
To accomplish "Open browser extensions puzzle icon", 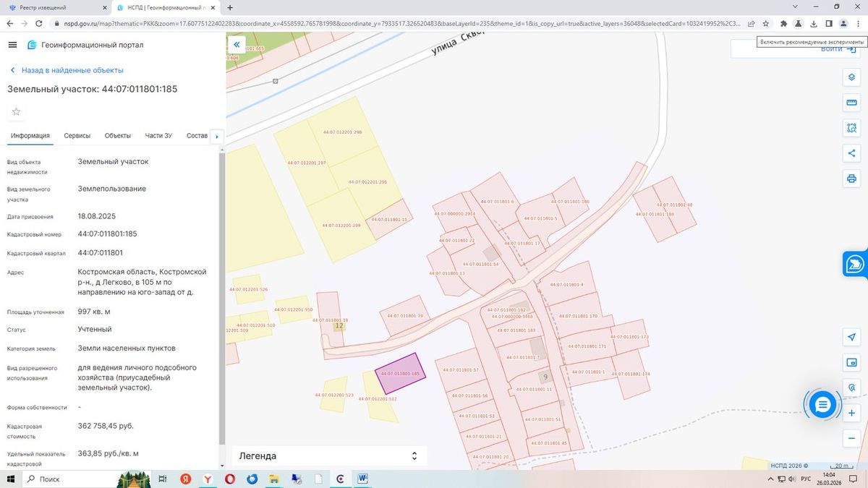I will [x=783, y=23].
